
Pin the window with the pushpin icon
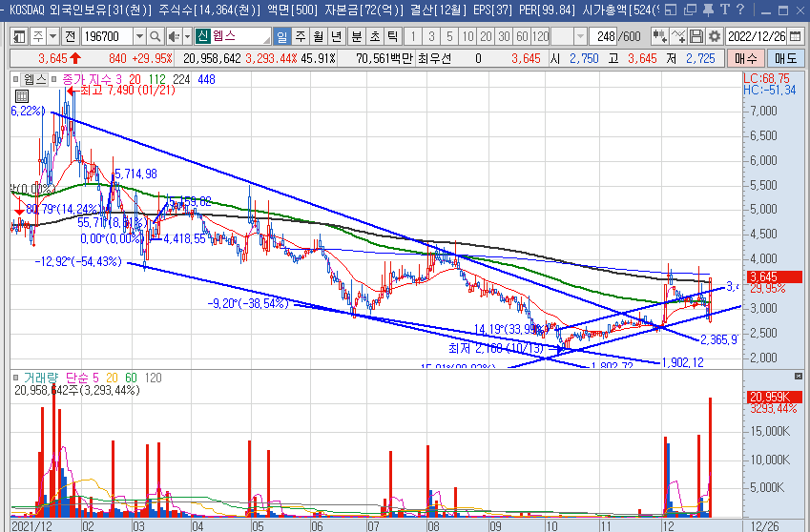click(x=708, y=10)
